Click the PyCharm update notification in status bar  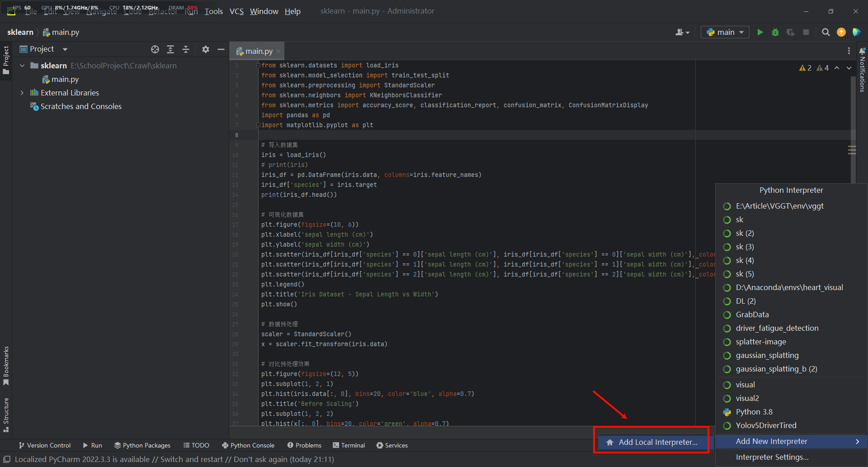(x=175, y=459)
